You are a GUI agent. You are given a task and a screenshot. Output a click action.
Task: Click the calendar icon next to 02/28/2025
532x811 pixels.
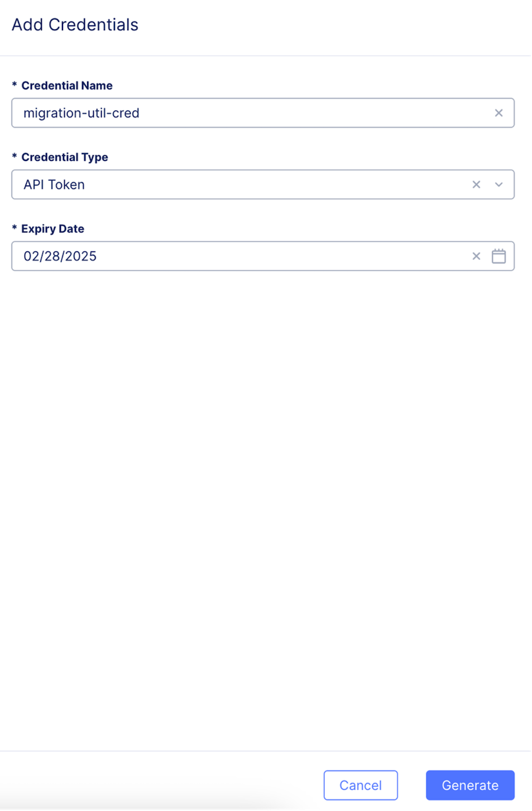pos(499,256)
